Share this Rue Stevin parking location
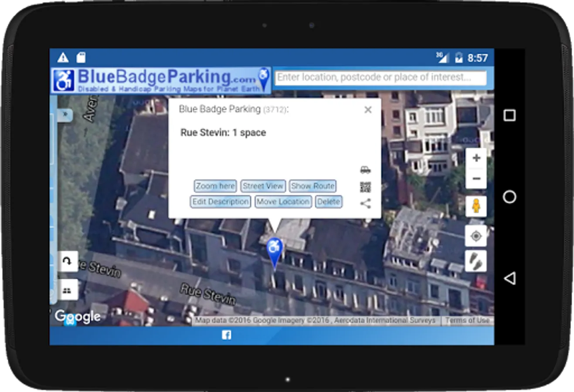The image size is (574, 392). tap(365, 203)
